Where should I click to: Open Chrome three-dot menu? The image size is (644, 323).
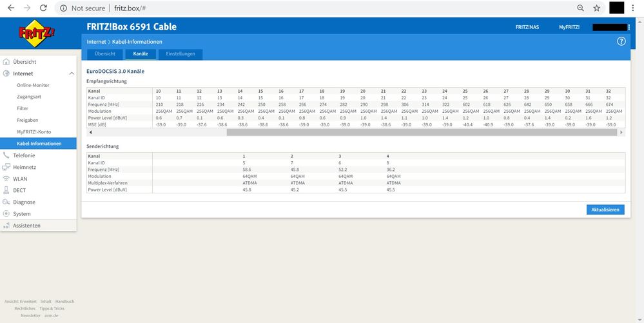pos(633,8)
